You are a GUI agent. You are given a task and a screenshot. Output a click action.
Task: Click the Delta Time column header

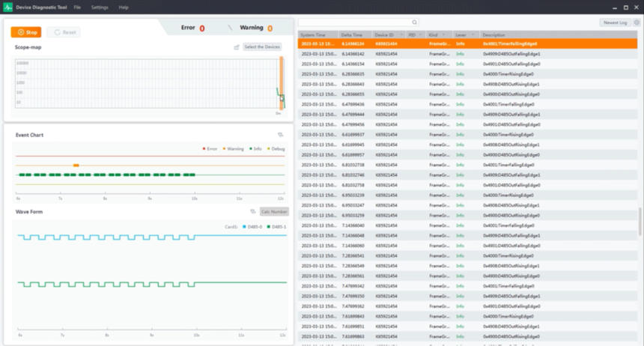click(355, 35)
